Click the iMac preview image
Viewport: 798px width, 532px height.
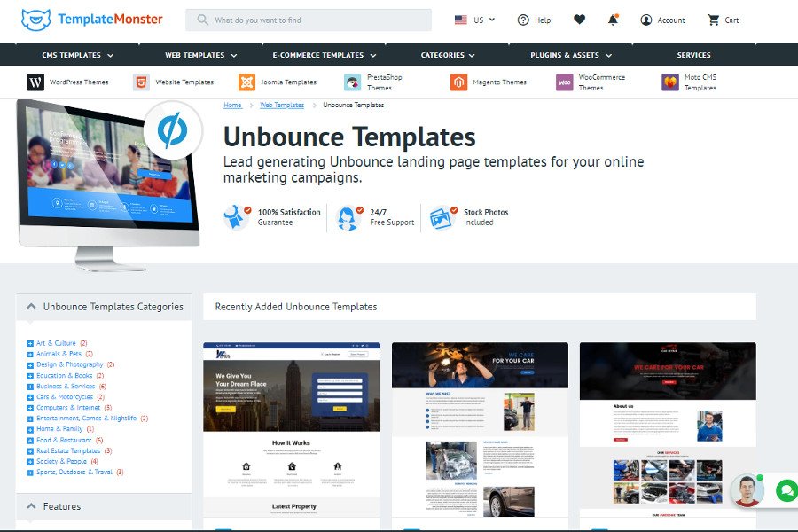tap(109, 185)
